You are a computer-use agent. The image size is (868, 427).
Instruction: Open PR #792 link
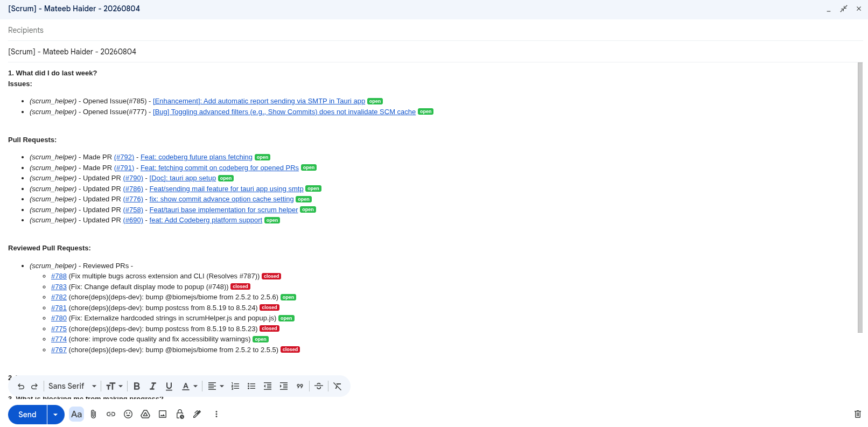pos(124,157)
